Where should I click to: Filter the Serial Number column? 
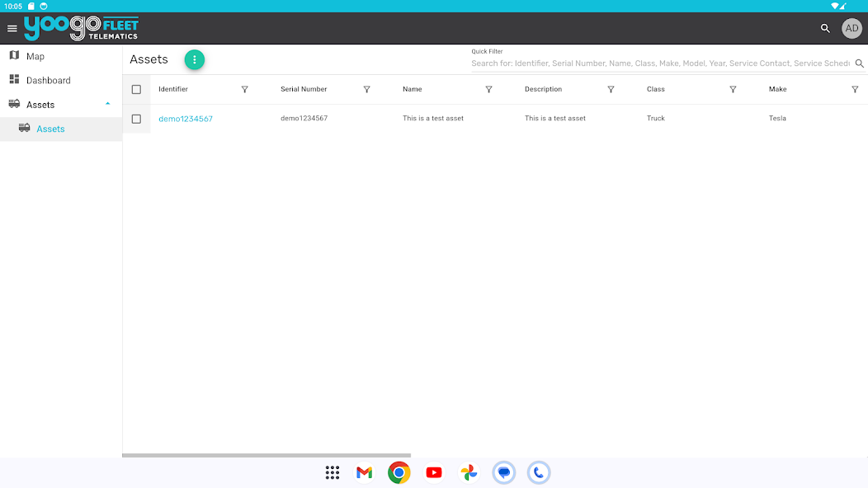coord(366,89)
